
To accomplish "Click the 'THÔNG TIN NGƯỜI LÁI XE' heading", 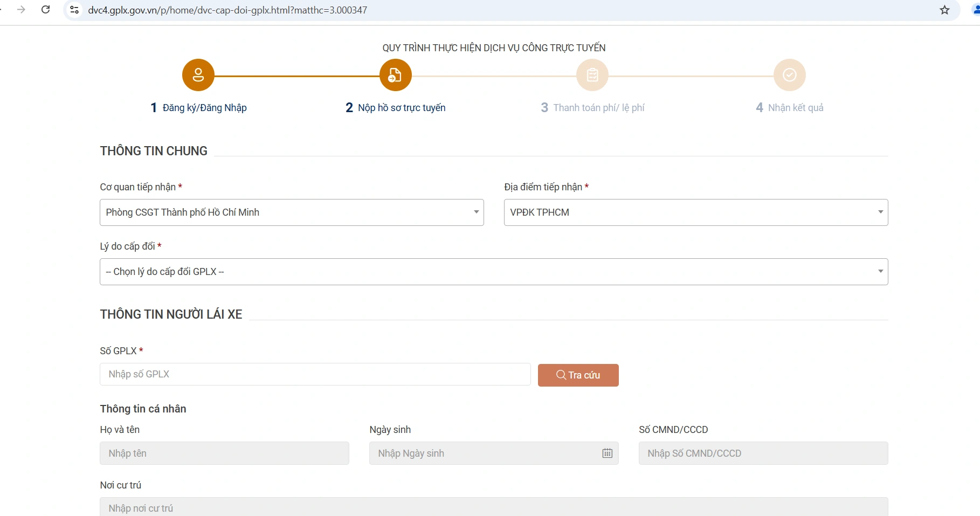I will [x=171, y=314].
